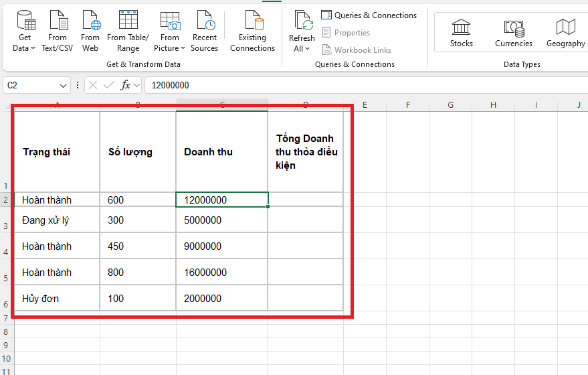
Task: Confirm the formula bar entry
Action: point(109,85)
